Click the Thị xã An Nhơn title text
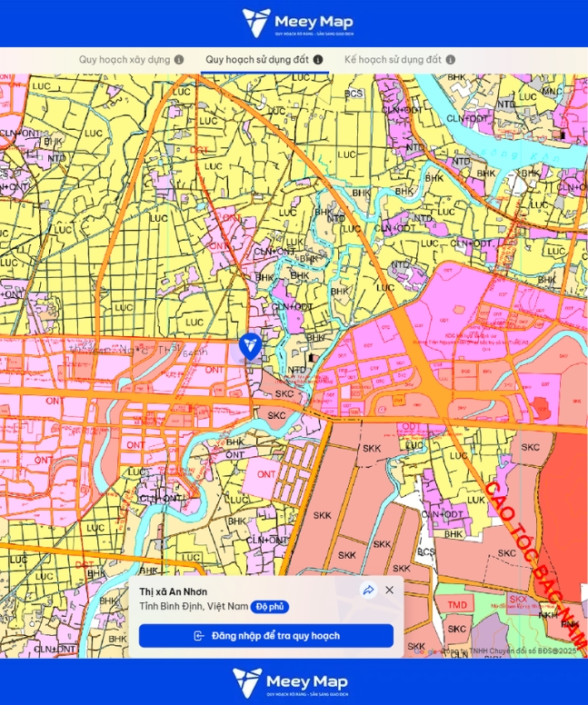Image resolution: width=588 pixels, height=705 pixels. (173, 591)
